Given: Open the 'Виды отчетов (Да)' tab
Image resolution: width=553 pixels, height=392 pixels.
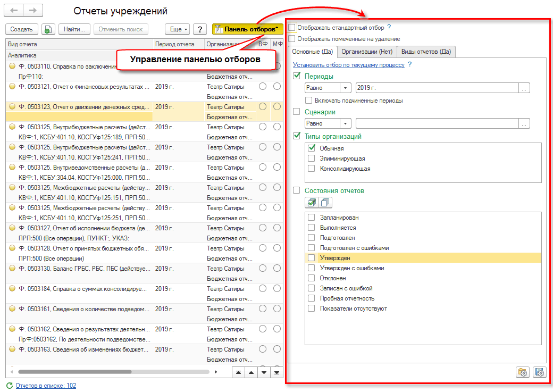Looking at the screenshot, I should pyautogui.click(x=426, y=52).
